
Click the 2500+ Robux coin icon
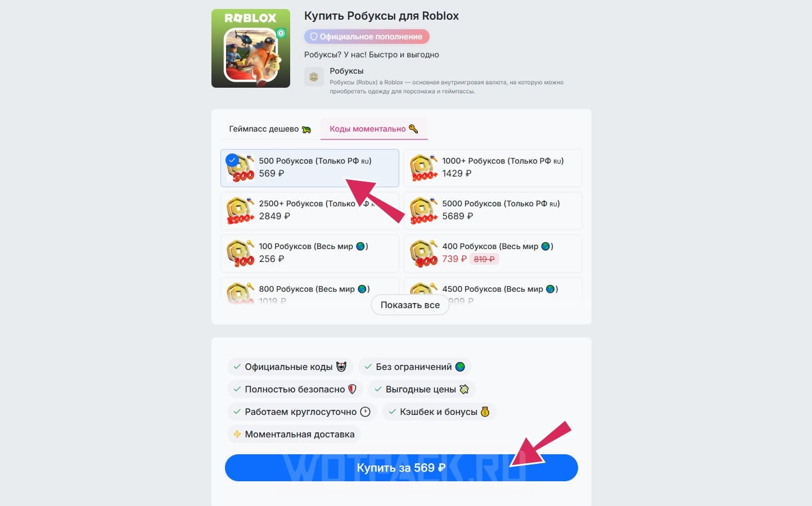click(x=240, y=211)
